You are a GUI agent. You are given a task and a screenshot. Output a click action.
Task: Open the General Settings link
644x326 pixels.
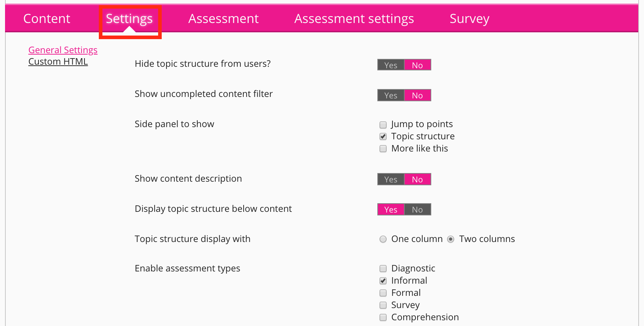63,50
